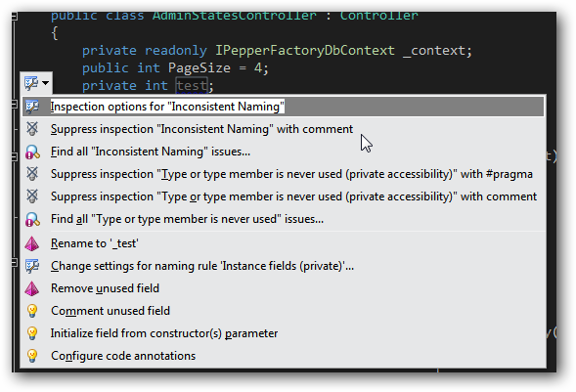576x392 pixels.
Task: Change settings for naming rule 'Instance fields (private)'
Action: pos(202,266)
